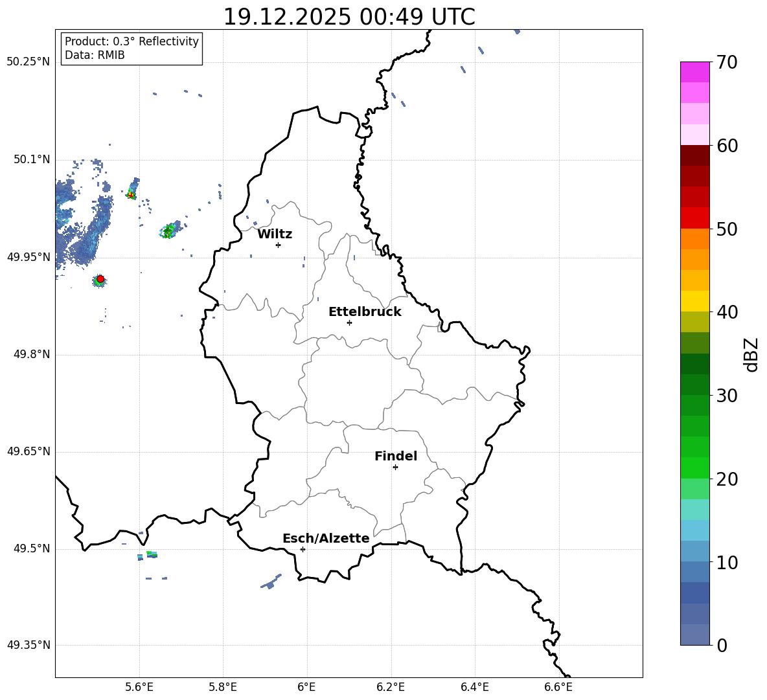Click the dark maroon swatch just below 60 dBZ

tap(694, 155)
